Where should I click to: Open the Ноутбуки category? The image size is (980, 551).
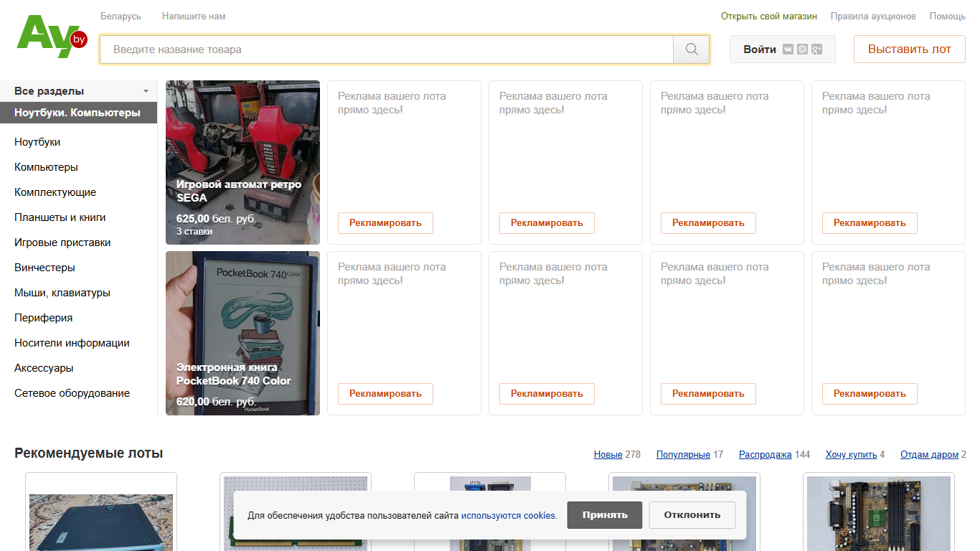tap(37, 142)
